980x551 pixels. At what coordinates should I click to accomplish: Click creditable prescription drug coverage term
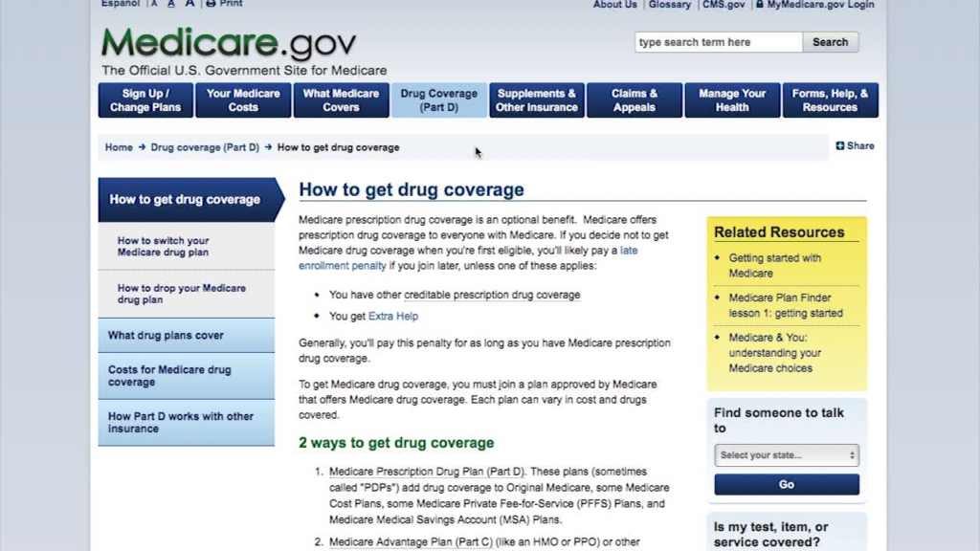(492, 295)
